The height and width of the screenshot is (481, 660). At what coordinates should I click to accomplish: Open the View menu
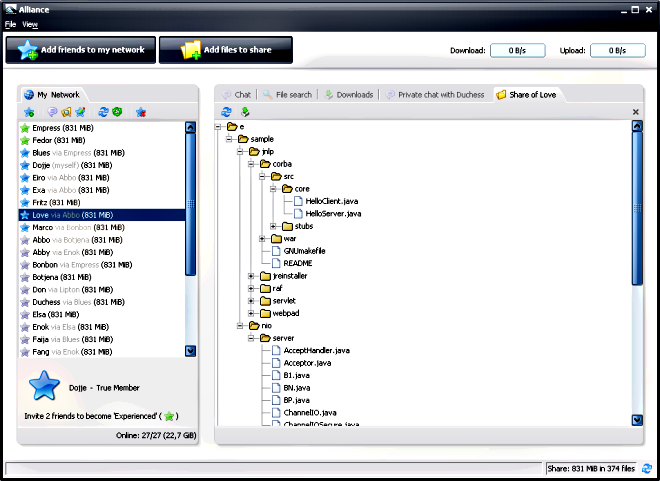[30, 24]
